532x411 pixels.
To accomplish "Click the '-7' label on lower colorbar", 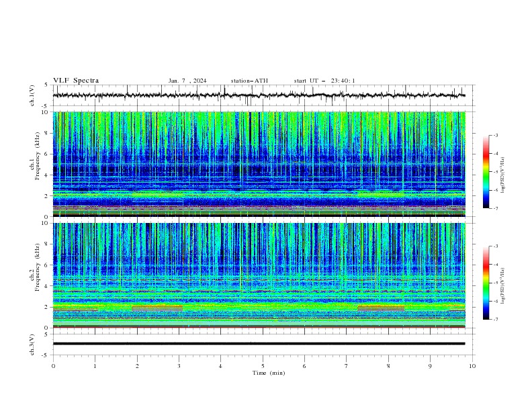I will point(495,320).
